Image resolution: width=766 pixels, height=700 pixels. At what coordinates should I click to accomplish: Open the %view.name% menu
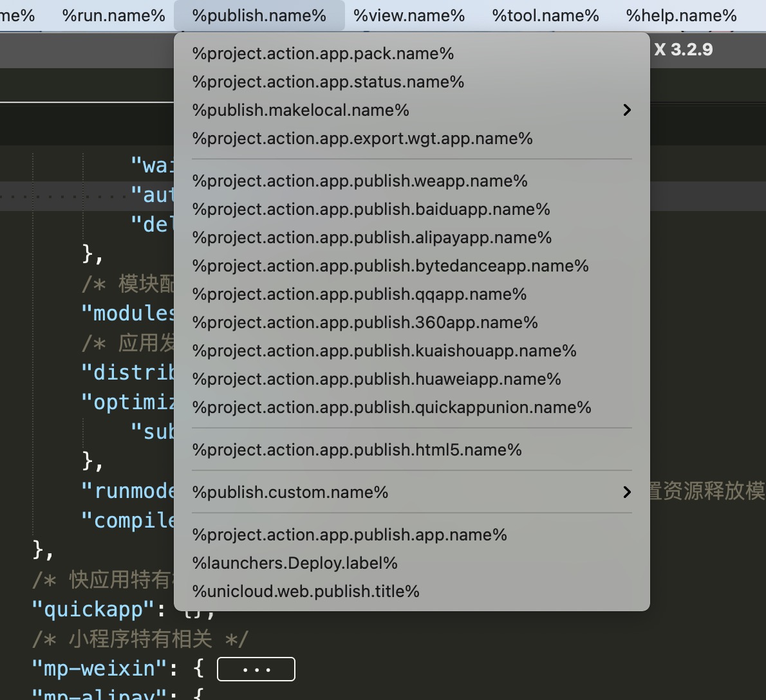[409, 15]
